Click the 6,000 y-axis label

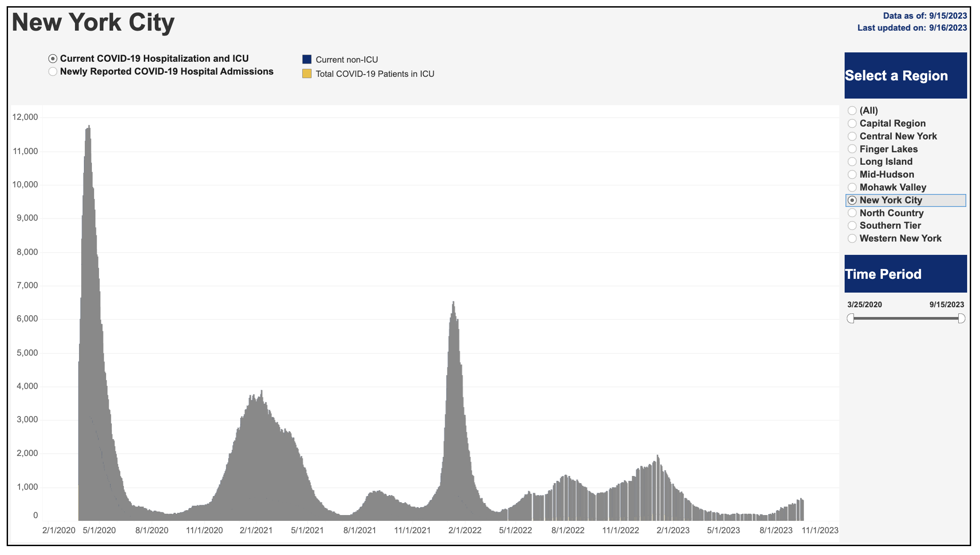point(27,319)
